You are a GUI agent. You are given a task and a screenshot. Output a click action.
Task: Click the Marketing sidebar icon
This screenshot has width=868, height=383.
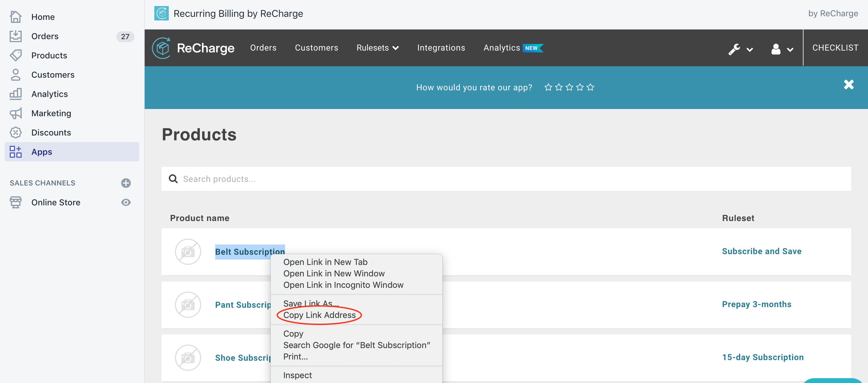coord(15,113)
